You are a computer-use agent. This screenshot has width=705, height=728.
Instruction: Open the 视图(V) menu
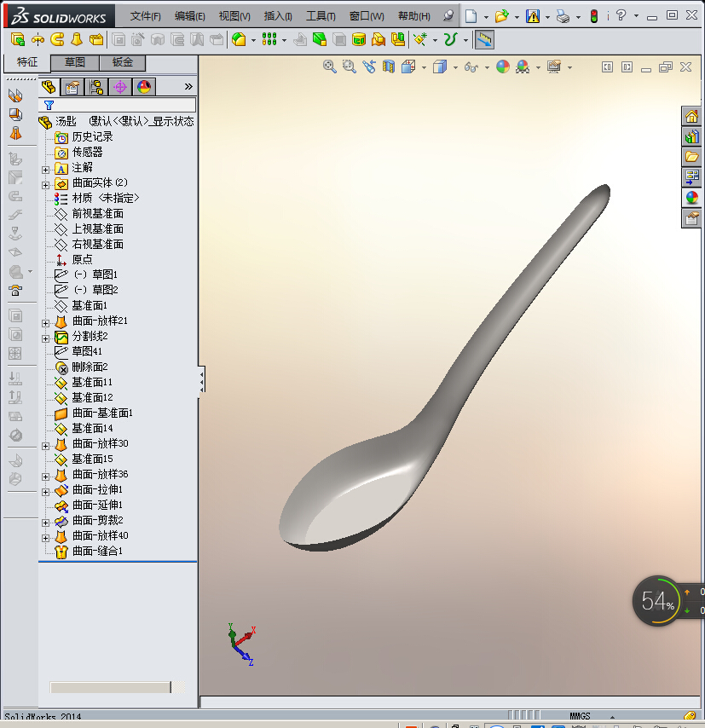tap(234, 16)
